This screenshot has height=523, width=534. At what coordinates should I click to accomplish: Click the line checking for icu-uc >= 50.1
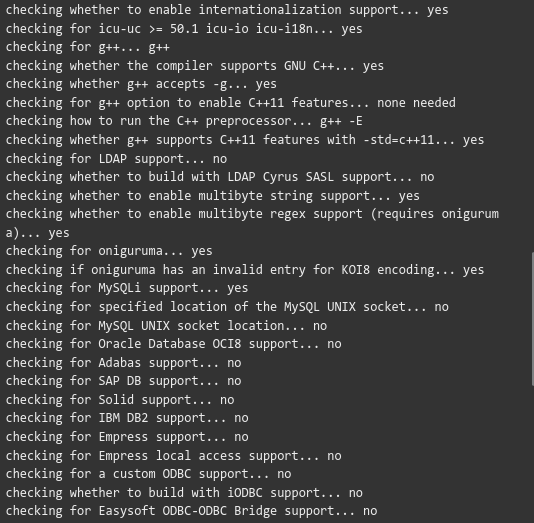click(x=184, y=29)
